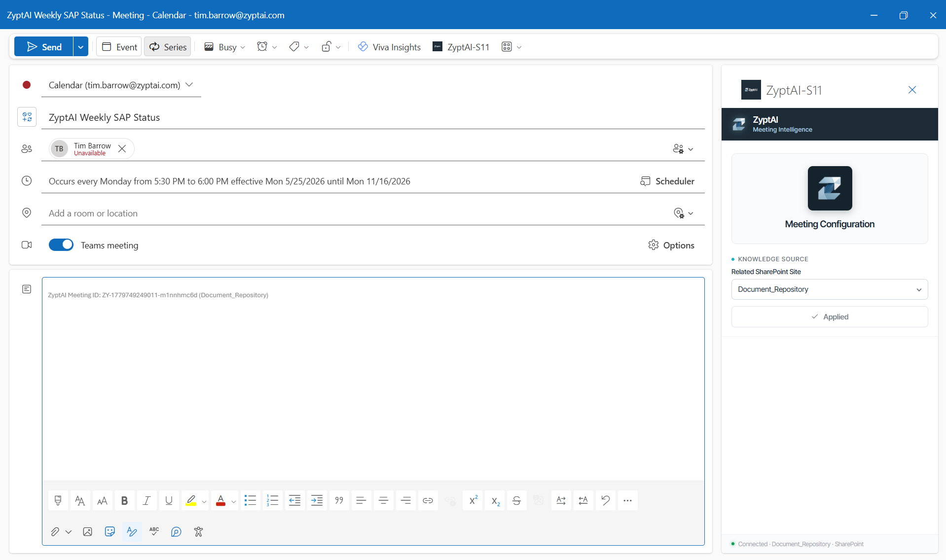Run the spell check editor
Image resolution: width=946 pixels, height=560 pixels.
point(154,532)
